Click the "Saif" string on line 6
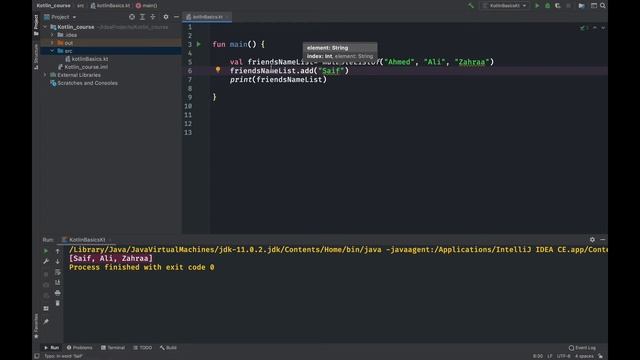The width and height of the screenshot is (640, 360). pyautogui.click(x=331, y=71)
